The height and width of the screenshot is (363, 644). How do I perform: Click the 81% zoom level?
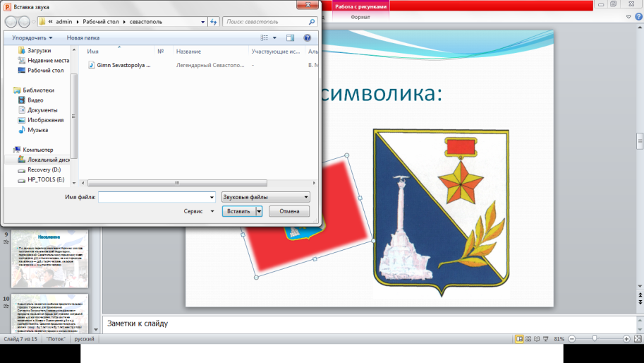[559, 339]
